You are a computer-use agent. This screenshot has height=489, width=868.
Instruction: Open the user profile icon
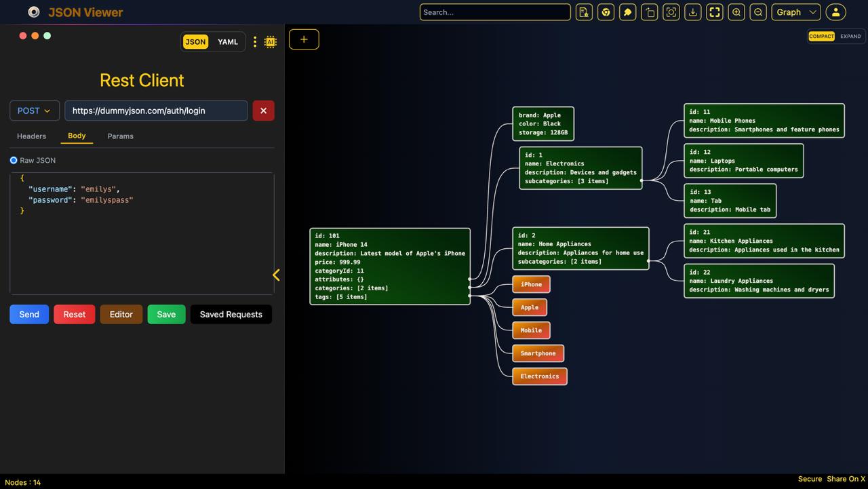835,12
